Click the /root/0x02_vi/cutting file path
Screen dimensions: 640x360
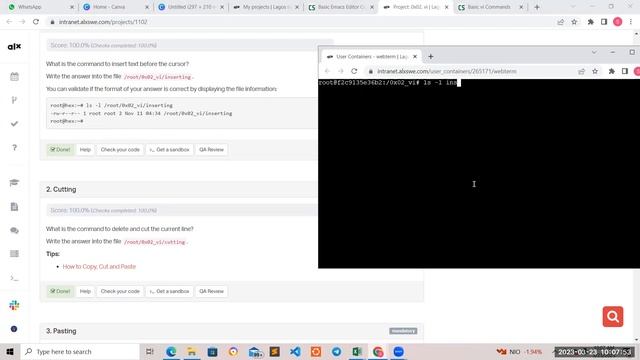click(x=155, y=242)
